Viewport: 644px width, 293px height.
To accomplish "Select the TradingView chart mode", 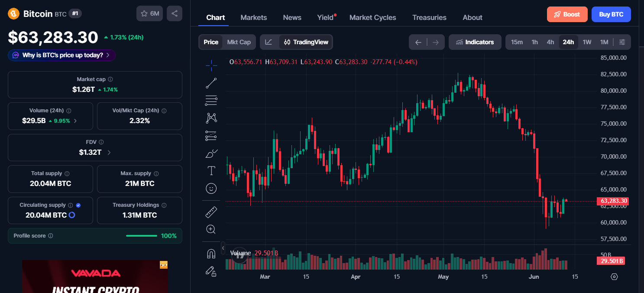I will [306, 42].
